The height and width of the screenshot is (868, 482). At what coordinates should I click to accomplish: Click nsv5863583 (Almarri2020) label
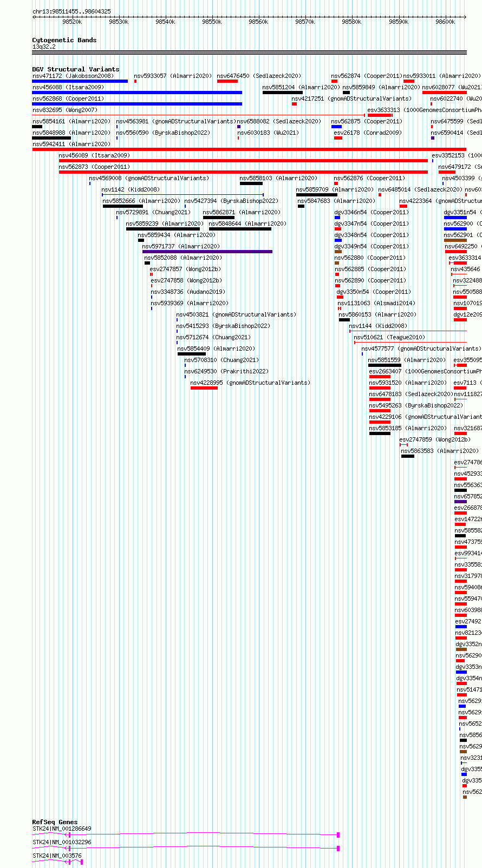(440, 451)
